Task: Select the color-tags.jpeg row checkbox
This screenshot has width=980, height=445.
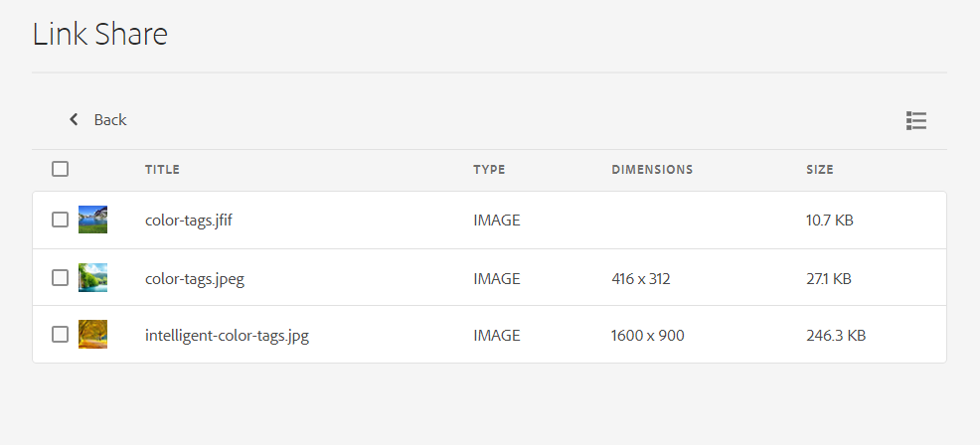Action: 61,278
